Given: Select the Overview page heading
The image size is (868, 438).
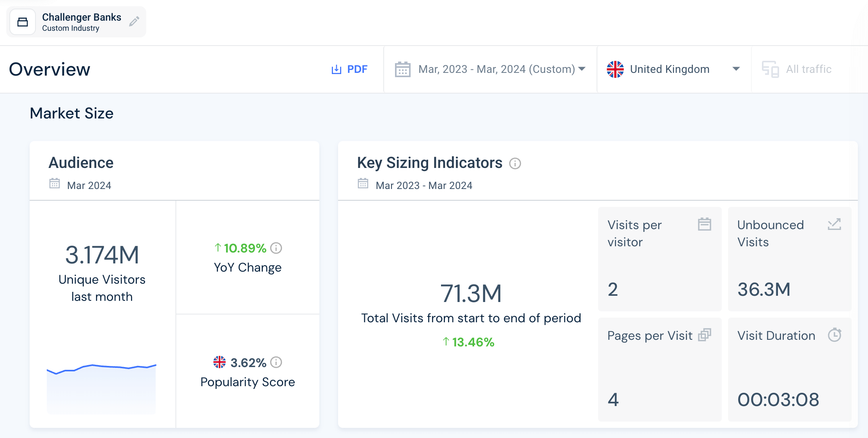Looking at the screenshot, I should pos(50,69).
